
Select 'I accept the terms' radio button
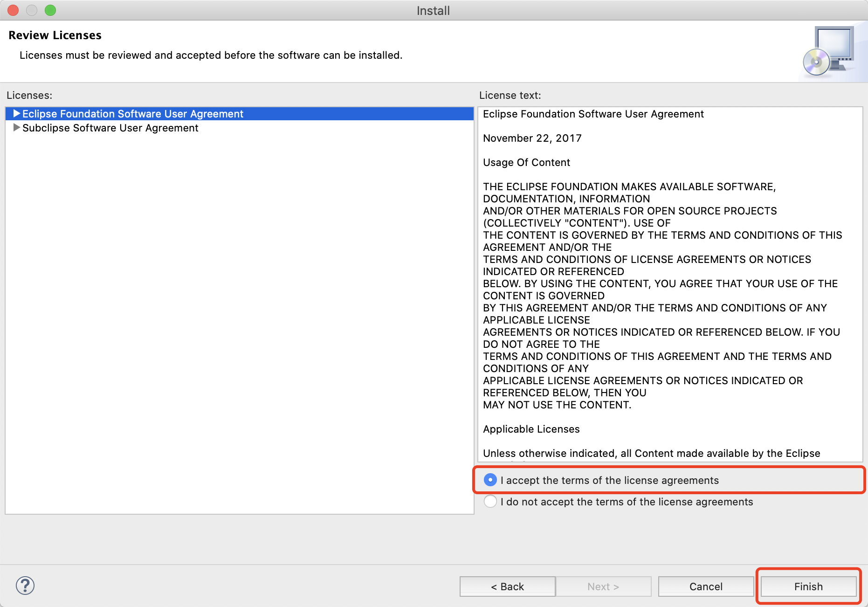pos(490,480)
